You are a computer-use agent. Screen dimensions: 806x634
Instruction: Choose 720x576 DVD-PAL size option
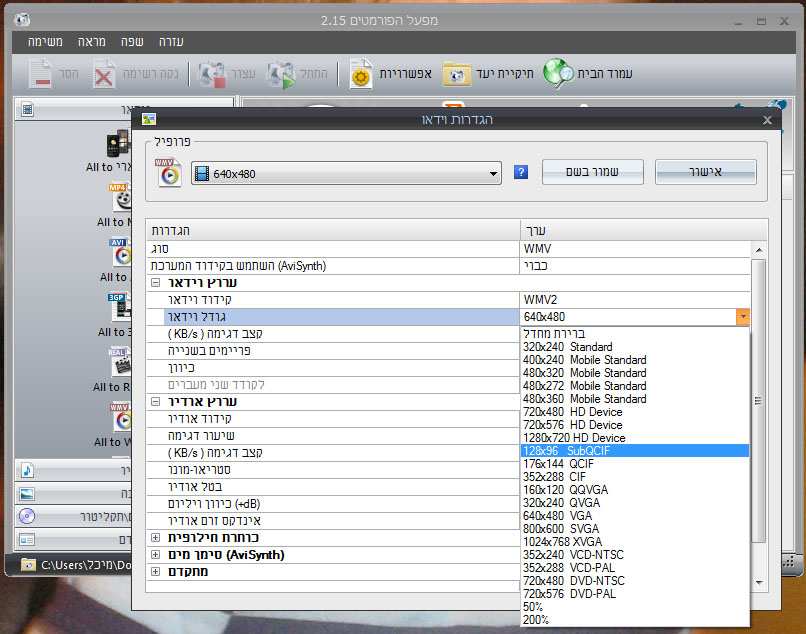(x=635, y=594)
